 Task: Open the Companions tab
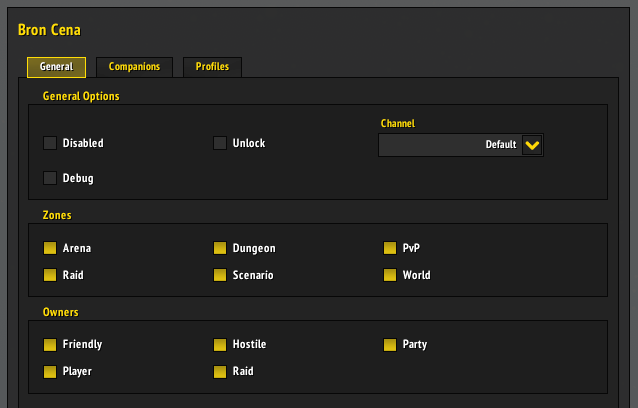(134, 67)
